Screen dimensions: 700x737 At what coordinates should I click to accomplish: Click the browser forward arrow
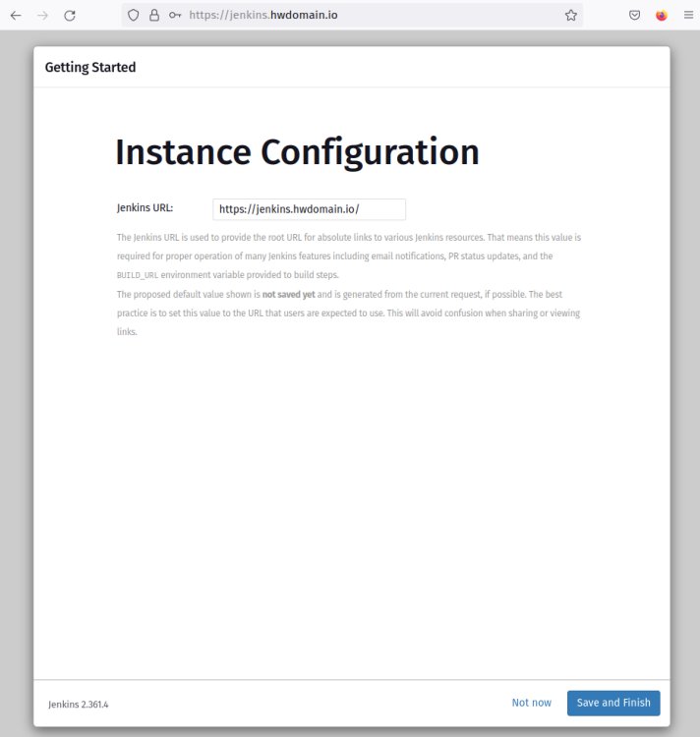[x=43, y=16]
